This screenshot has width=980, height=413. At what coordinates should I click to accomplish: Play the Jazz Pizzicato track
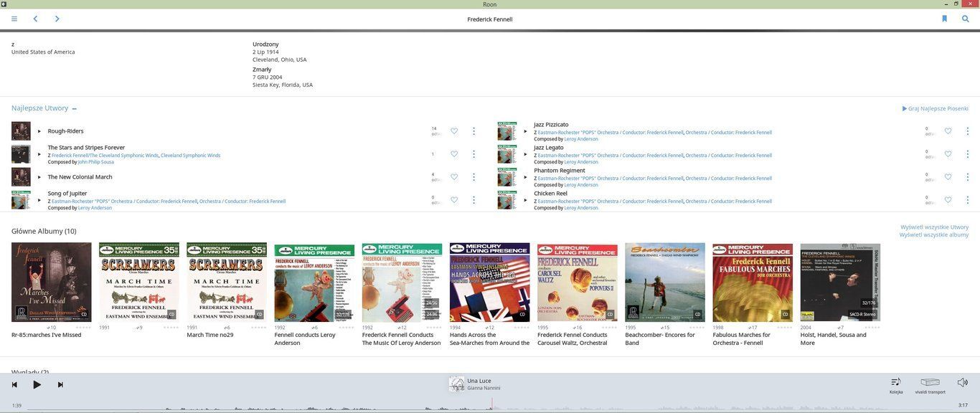click(525, 131)
